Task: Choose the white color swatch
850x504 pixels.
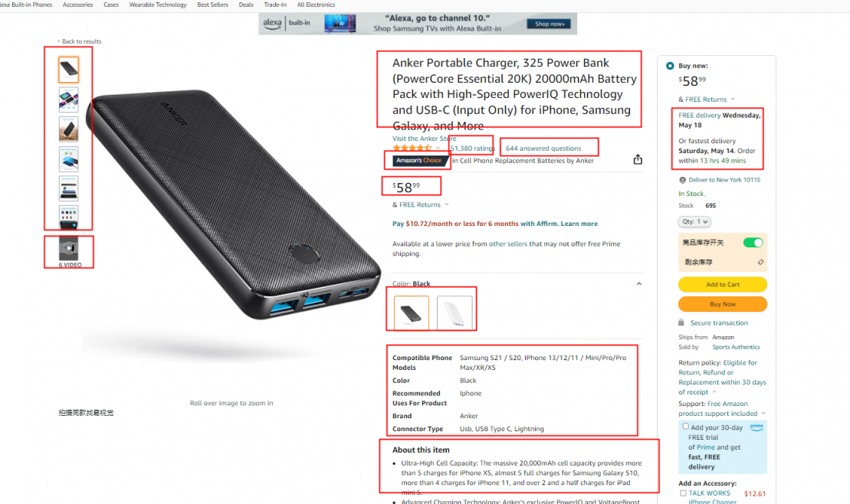Action: click(455, 313)
